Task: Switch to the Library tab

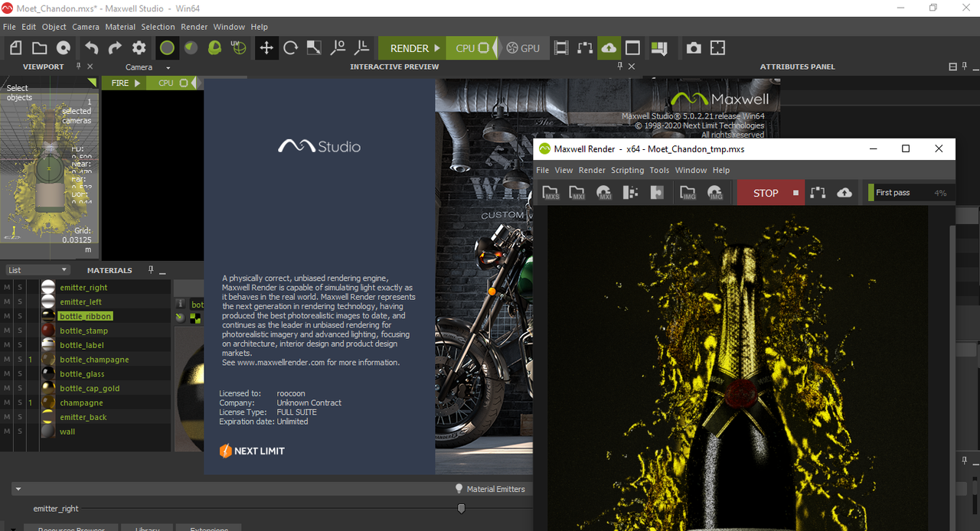Action: [x=148, y=528]
